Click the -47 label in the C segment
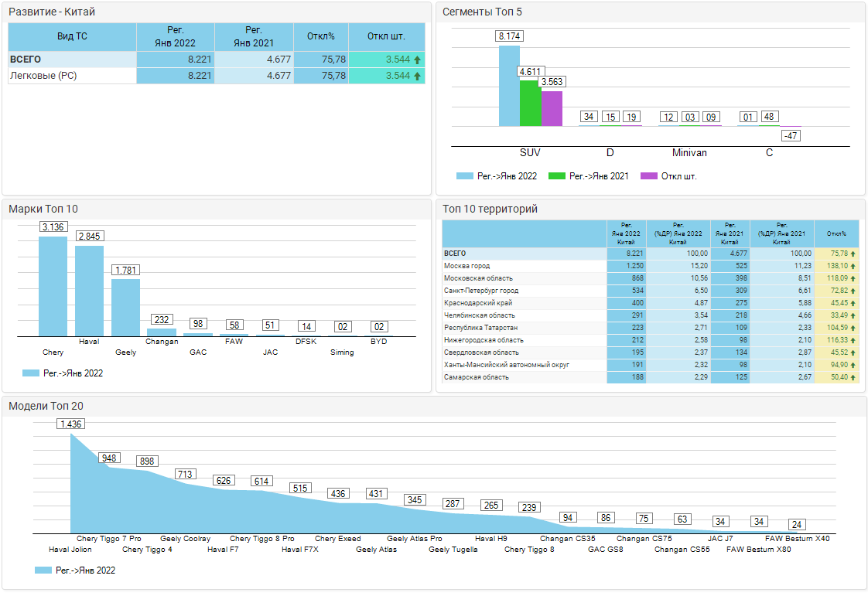The height and width of the screenshot is (613, 868). pyautogui.click(x=791, y=136)
